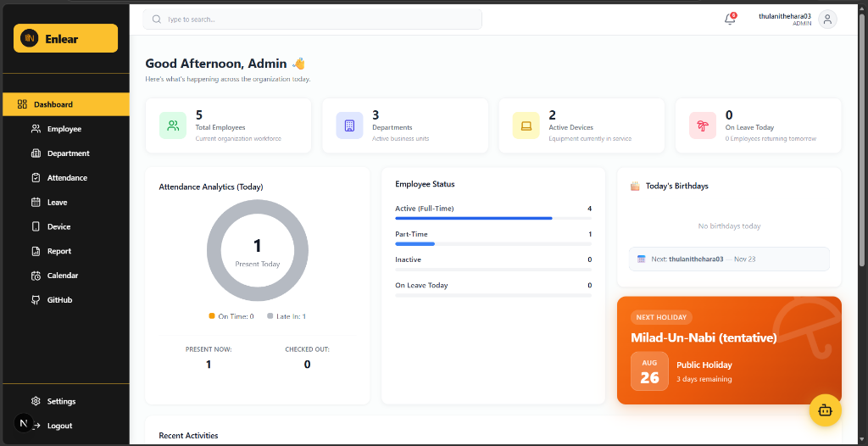Viewport: 868px width, 446px height.
Task: Click the blue Departments building icon
Action: click(x=349, y=125)
